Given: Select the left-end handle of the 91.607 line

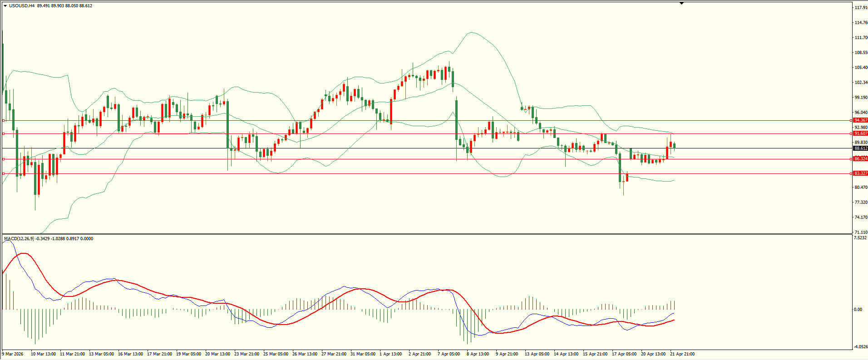Looking at the screenshot, I should coord(4,133).
